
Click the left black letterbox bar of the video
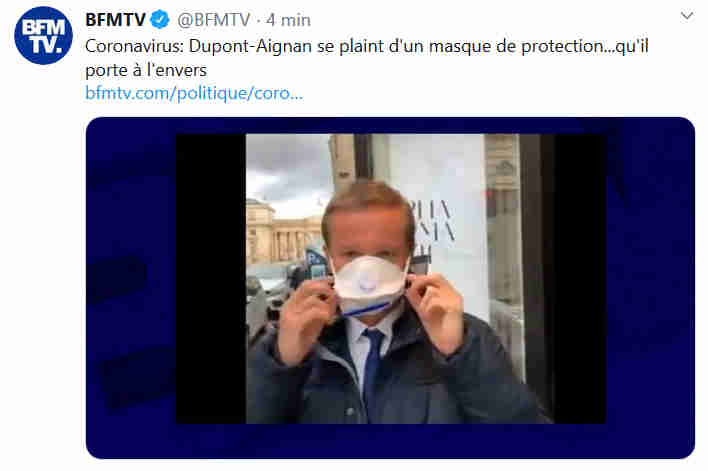pos(211,279)
